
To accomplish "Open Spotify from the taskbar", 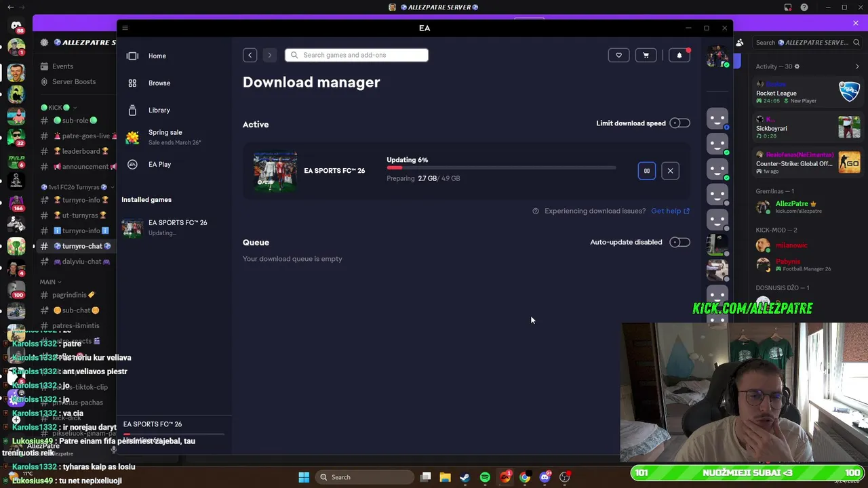I will point(485,477).
